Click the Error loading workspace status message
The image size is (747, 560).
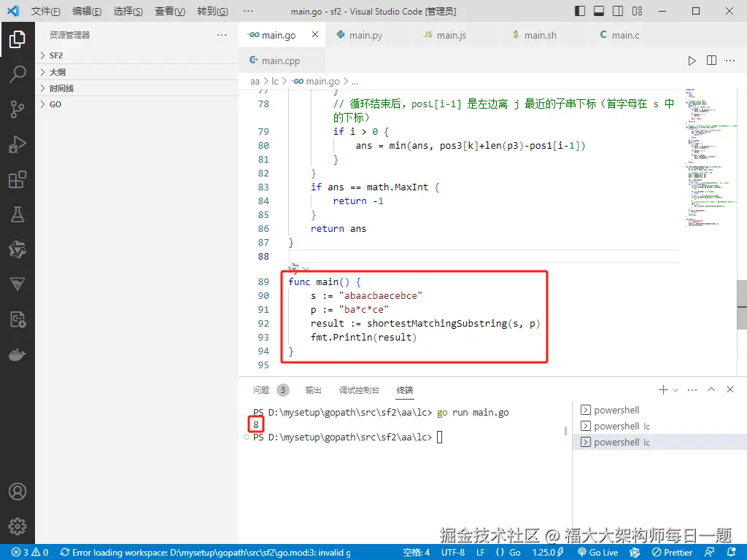205,553
